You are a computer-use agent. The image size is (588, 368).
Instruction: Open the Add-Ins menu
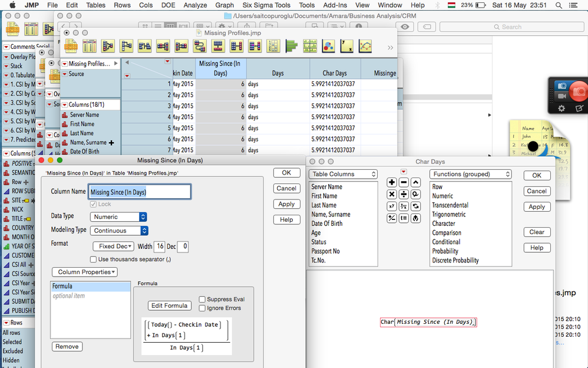(x=335, y=5)
